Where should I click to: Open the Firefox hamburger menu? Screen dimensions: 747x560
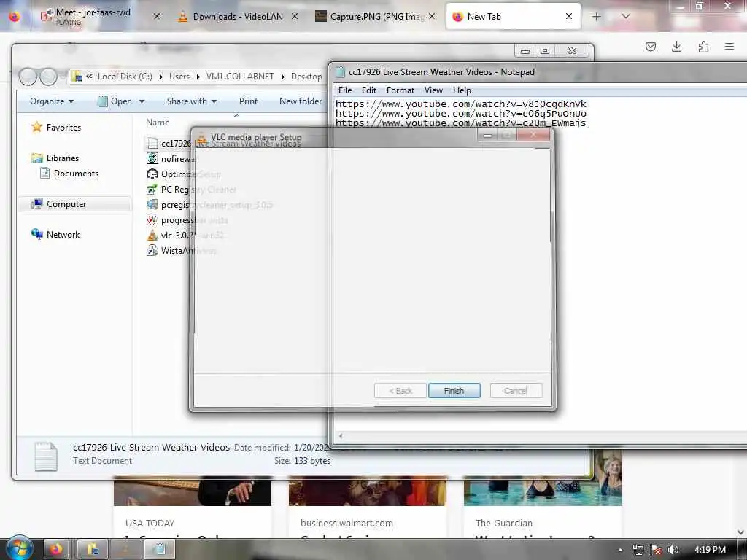729,47
